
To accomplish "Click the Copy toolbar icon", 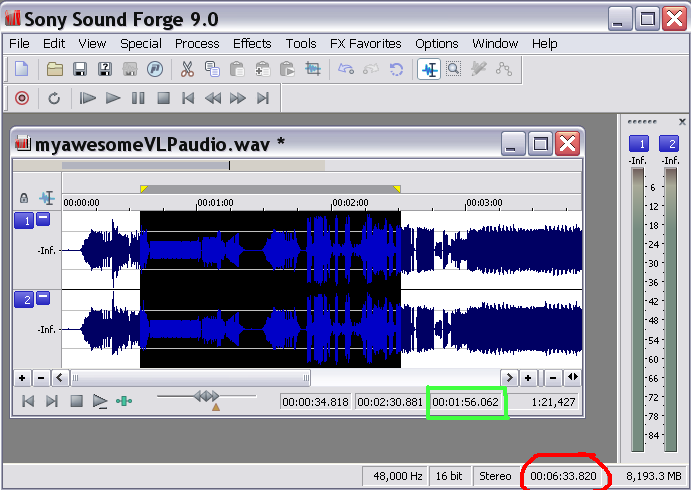I will (212, 69).
